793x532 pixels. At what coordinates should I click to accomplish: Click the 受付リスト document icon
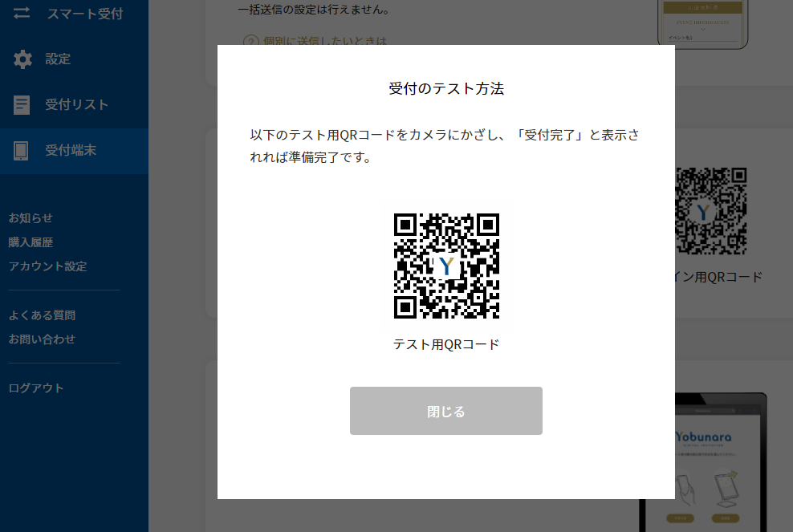(x=21, y=105)
